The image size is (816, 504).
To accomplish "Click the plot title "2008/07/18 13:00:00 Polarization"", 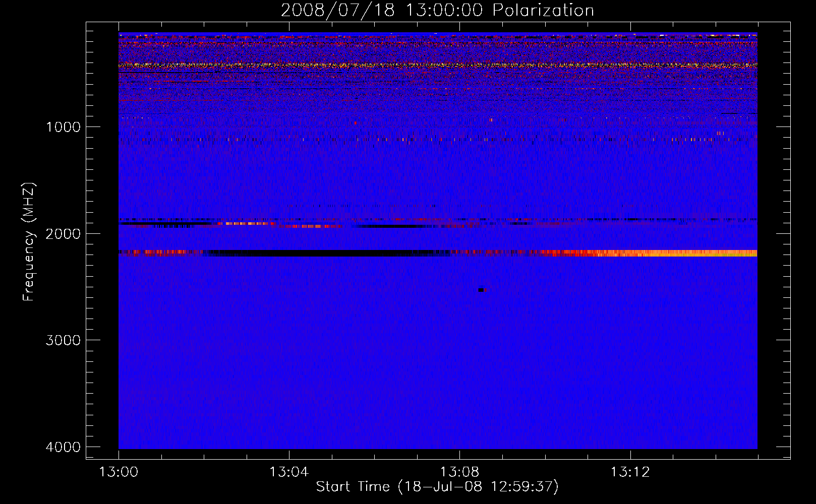I will pyautogui.click(x=437, y=11).
